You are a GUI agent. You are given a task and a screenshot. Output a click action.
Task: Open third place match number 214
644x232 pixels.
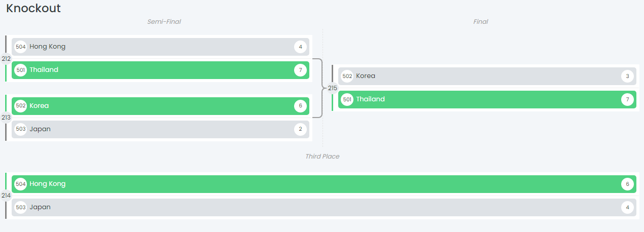[x=6, y=196]
